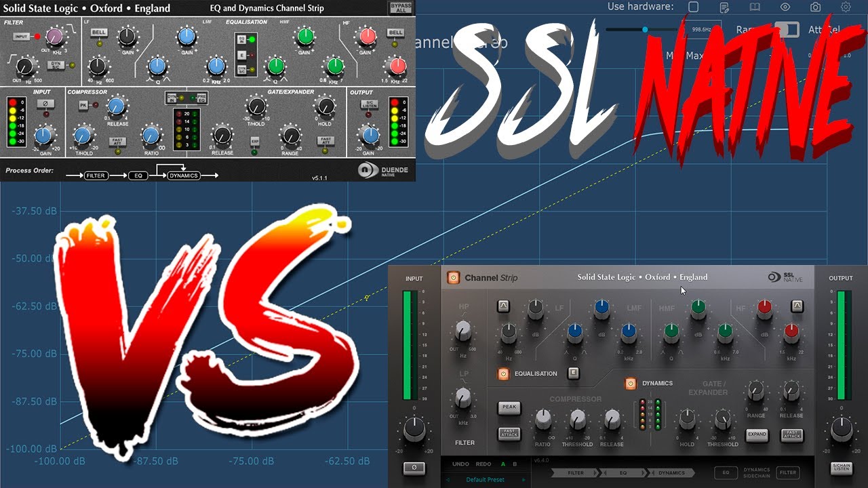Toggle INPUT button in Duende filter section
868x488 pixels.
(x=21, y=36)
